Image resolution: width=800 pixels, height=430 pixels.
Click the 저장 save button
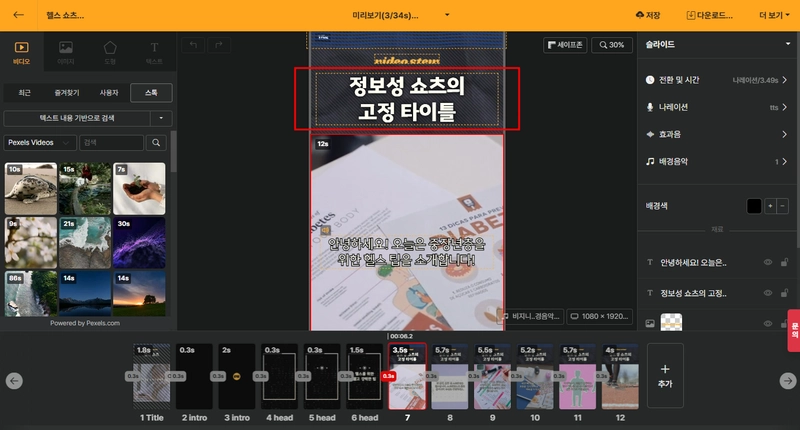[648, 15]
